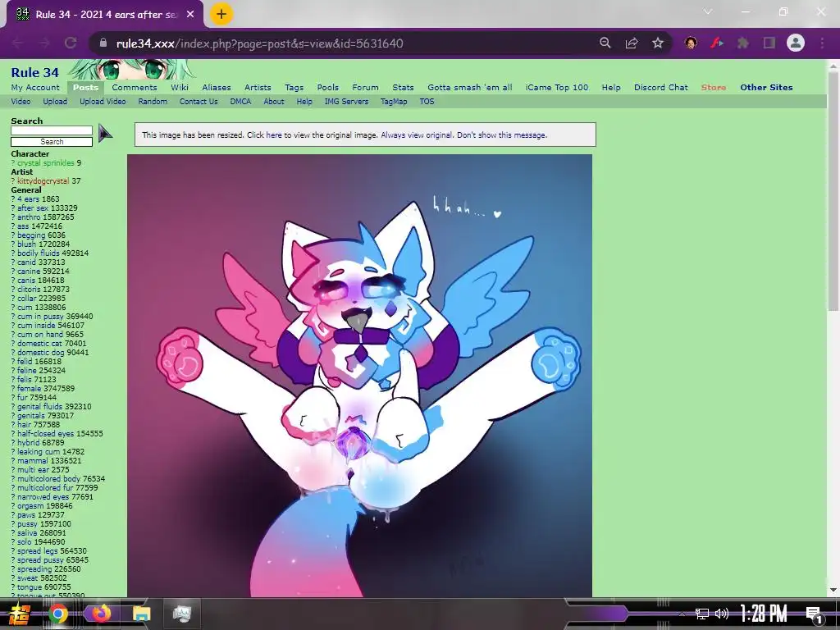Reload the page with the refresh icon
This screenshot has width=840, height=630.
pos(71,43)
